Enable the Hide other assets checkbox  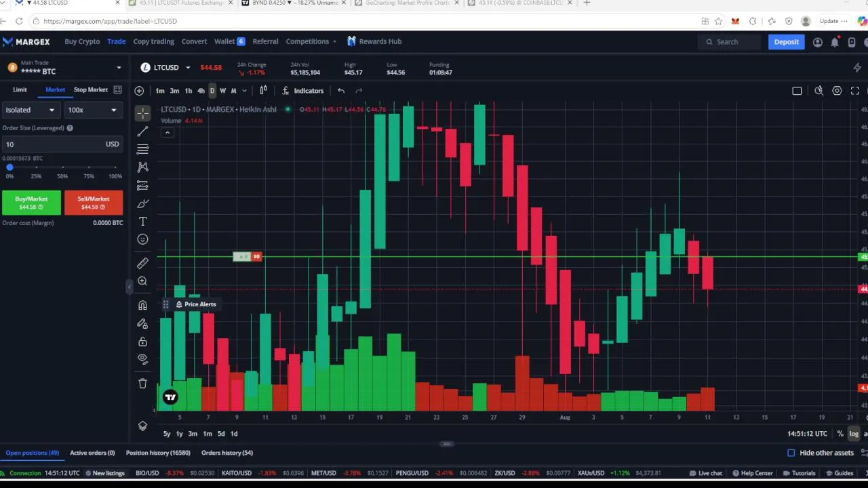coord(791,453)
